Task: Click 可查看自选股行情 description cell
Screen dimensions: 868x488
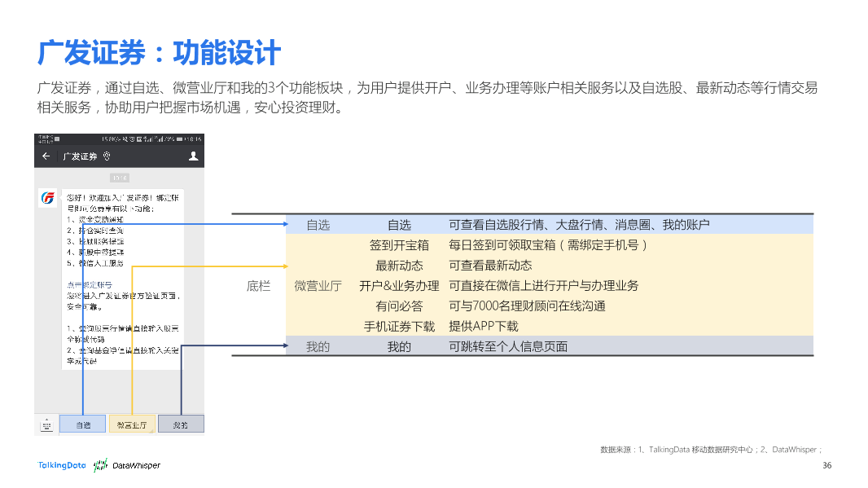Action: click(x=579, y=224)
